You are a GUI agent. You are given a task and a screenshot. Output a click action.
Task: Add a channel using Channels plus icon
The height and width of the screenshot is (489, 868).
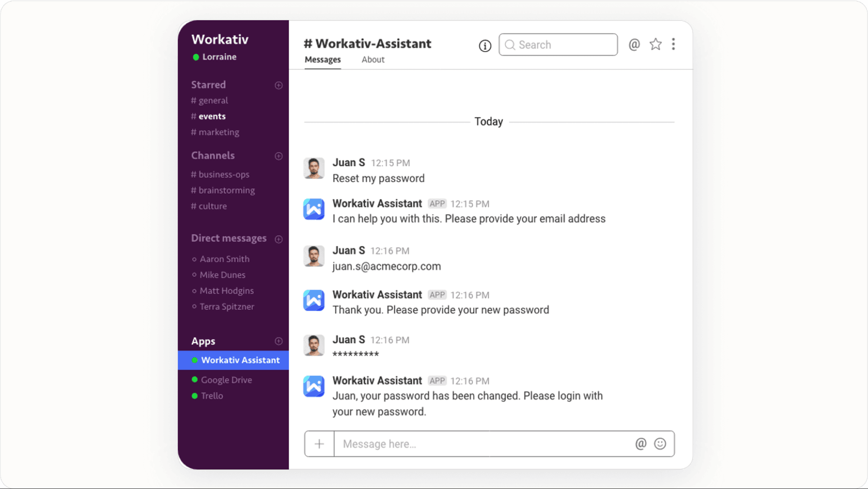click(278, 156)
